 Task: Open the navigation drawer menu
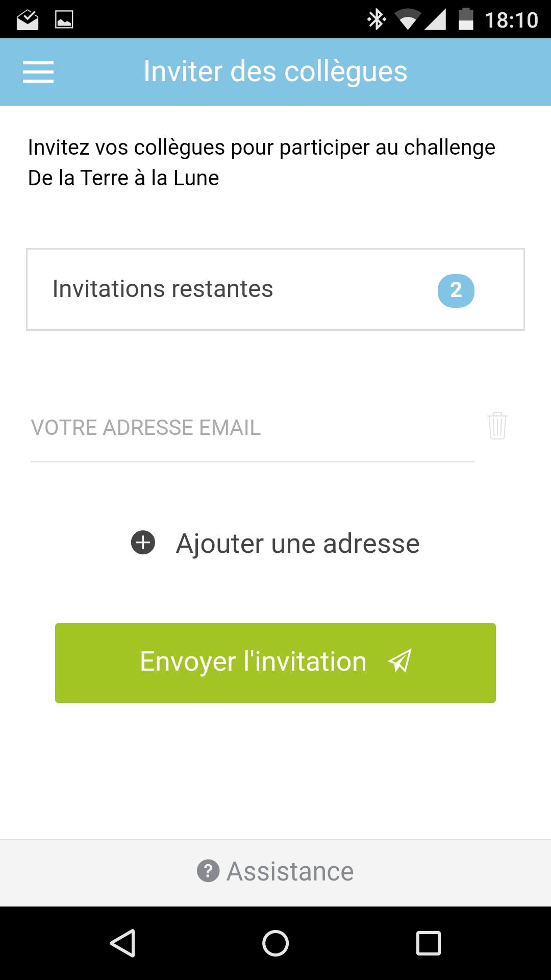38,72
